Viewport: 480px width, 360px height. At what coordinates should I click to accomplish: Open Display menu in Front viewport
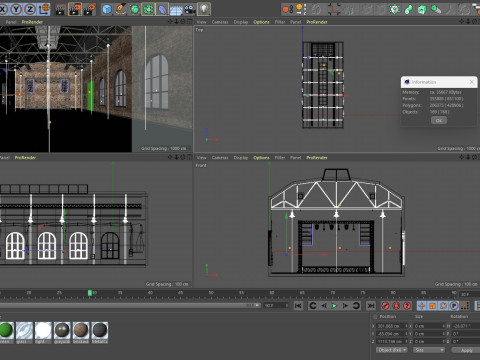click(x=241, y=158)
